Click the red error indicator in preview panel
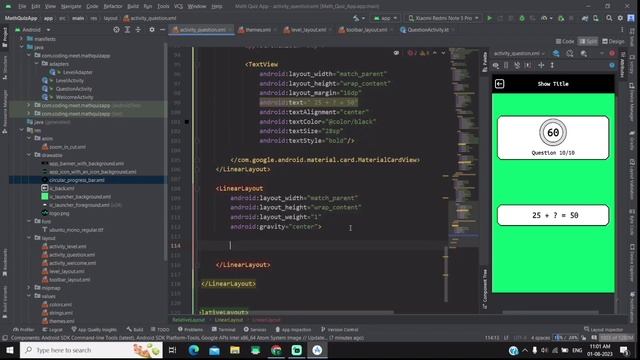Viewport: 640px width, 360px height. tap(612, 53)
